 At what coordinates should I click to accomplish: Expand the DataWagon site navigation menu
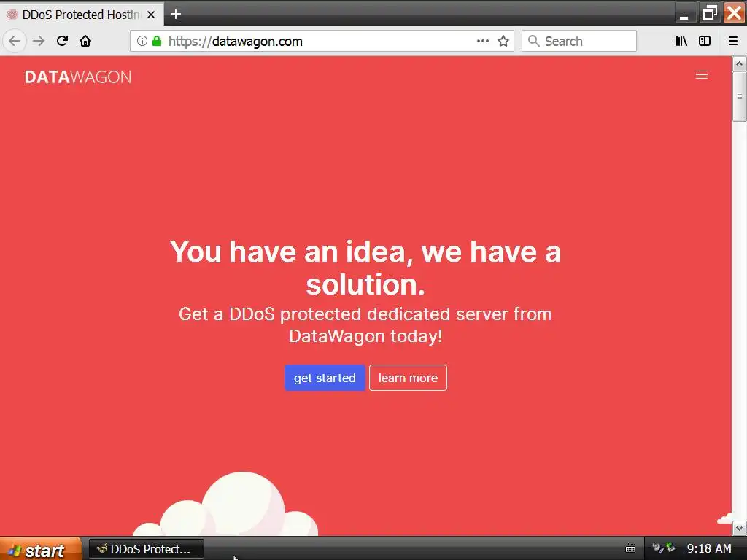click(701, 75)
